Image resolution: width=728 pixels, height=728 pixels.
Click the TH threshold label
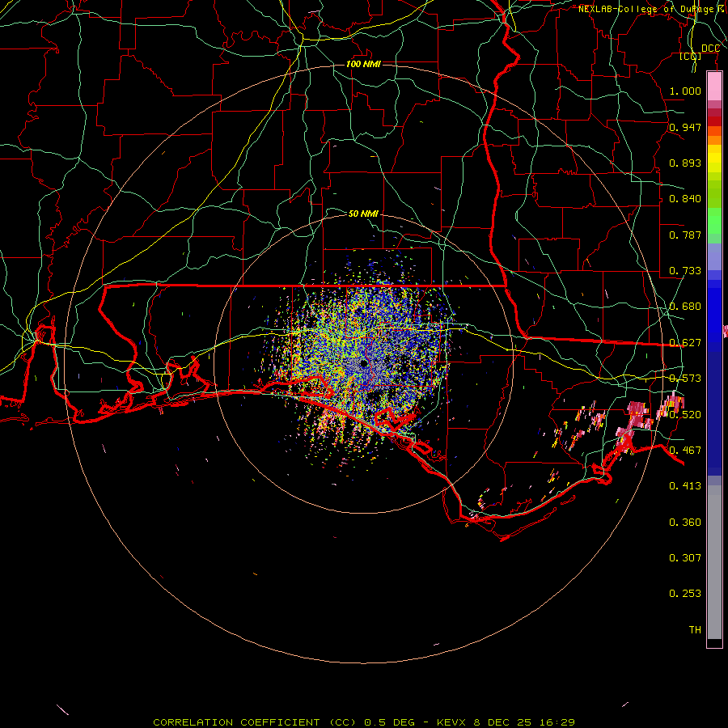tap(695, 629)
